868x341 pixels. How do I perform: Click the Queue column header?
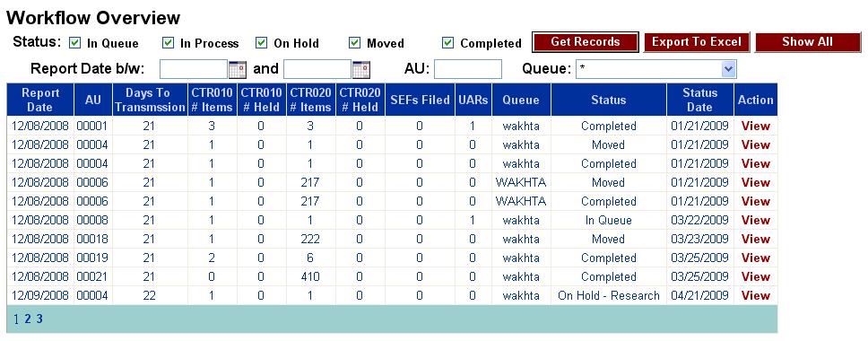[x=521, y=101]
